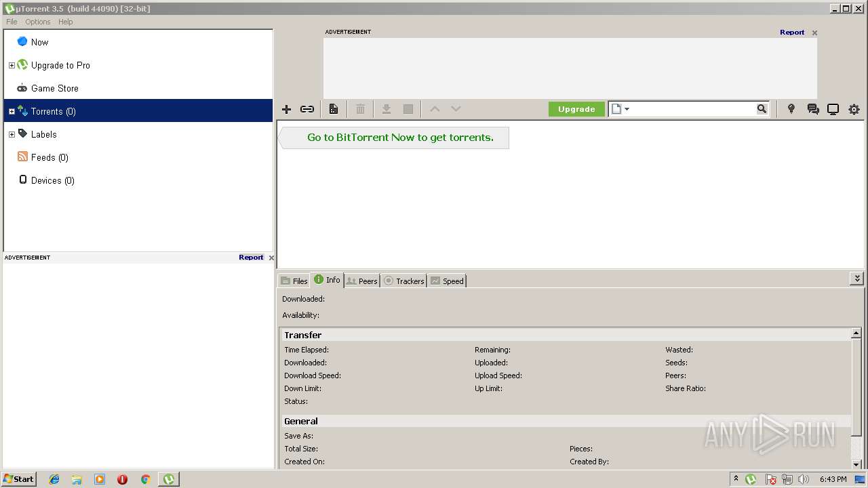Click the lightbulb bundles icon in toolbar
Viewport: 868px width, 488px height.
[x=791, y=109]
